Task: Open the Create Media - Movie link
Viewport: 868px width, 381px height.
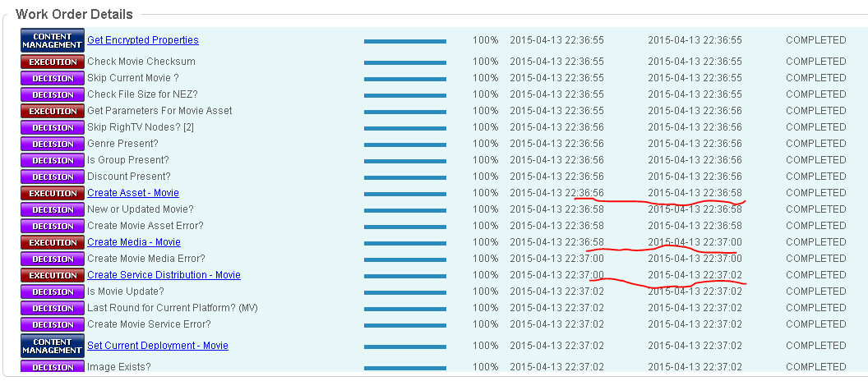Action: [134, 242]
